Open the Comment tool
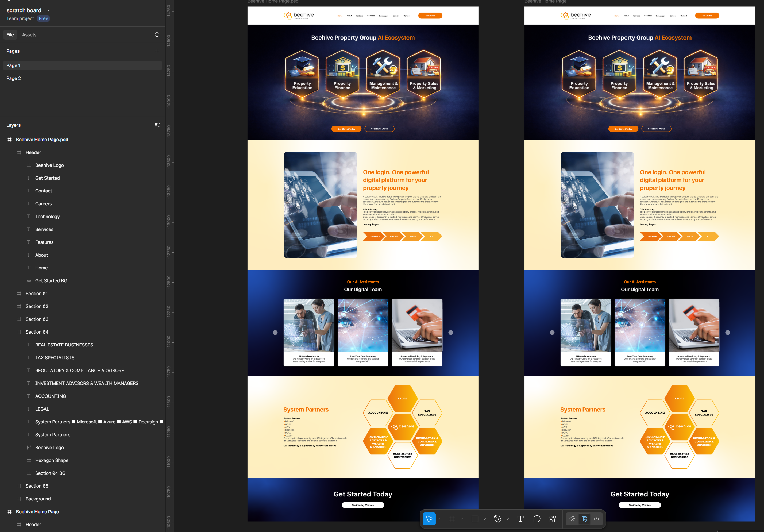This screenshot has width=764, height=532. click(x=537, y=519)
